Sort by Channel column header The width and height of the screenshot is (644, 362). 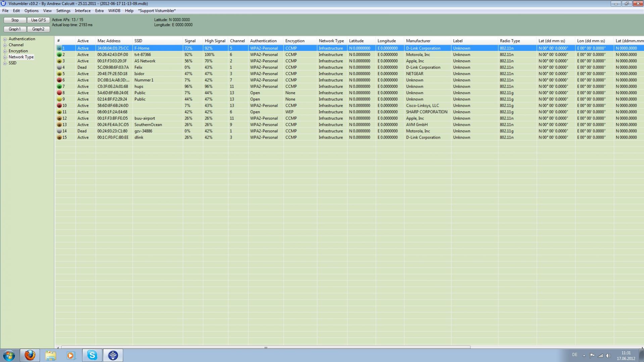(x=238, y=41)
